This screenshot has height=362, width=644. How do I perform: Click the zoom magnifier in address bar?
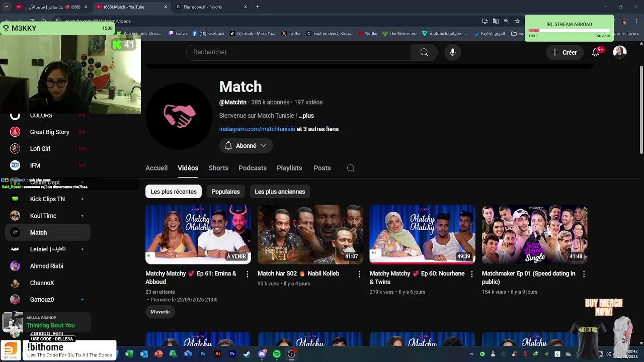coord(506,21)
